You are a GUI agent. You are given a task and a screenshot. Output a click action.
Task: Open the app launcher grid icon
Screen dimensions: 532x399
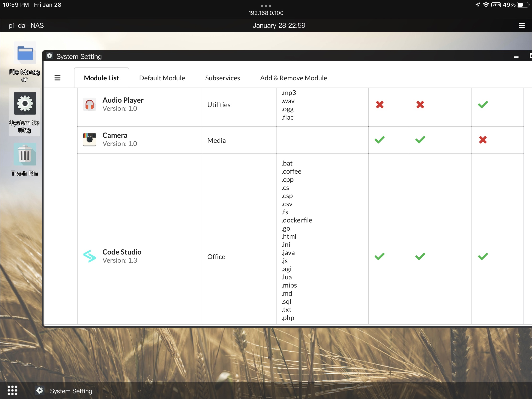point(12,390)
